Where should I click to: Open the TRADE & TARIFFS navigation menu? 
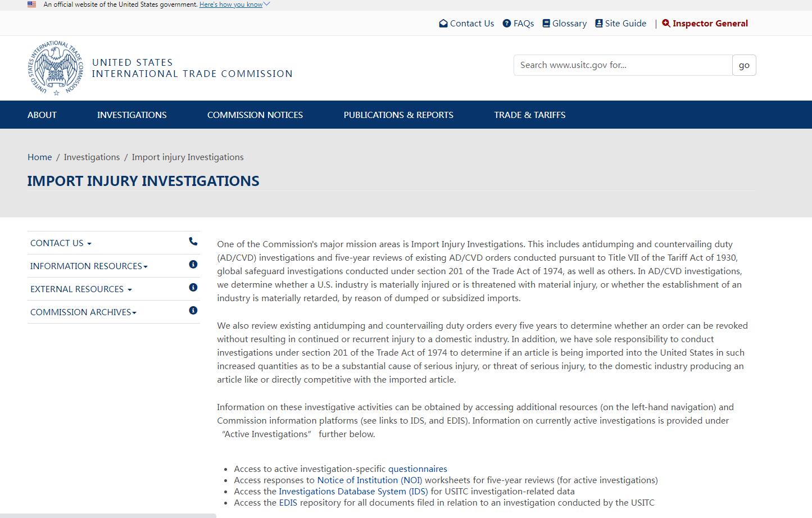529,115
